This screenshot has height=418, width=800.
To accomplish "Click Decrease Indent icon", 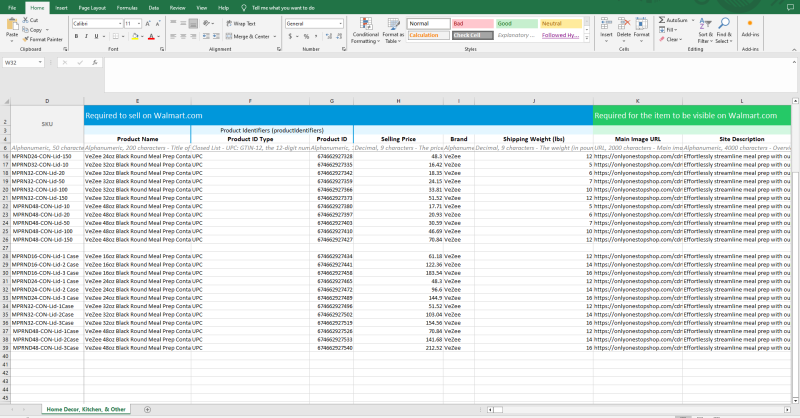I will (x=206, y=36).
